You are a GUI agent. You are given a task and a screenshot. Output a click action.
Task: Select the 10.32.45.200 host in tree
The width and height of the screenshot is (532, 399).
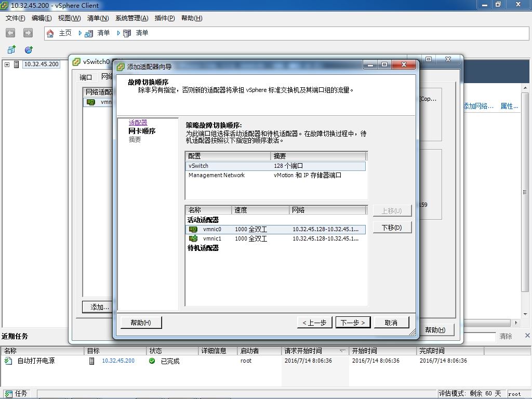42,64
